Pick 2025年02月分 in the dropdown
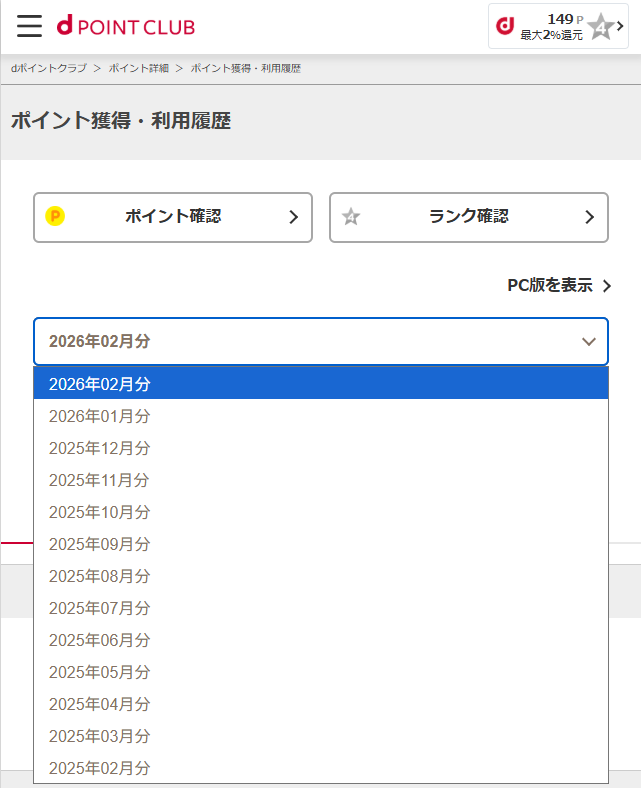 [100, 768]
